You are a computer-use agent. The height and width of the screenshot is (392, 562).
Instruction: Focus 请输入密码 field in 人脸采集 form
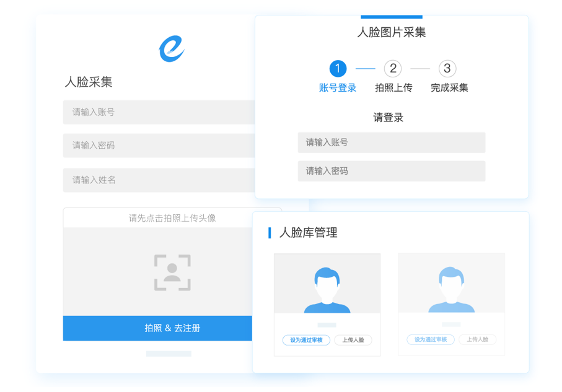click(159, 146)
